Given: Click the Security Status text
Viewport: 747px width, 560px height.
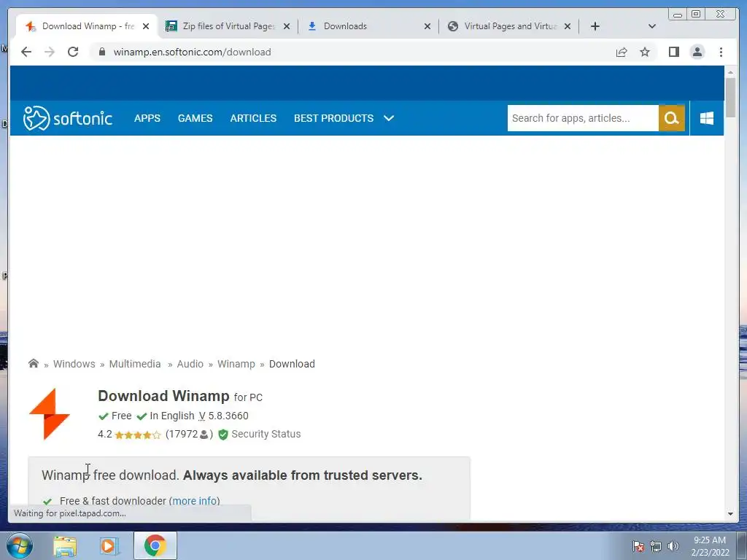Looking at the screenshot, I should (266, 434).
